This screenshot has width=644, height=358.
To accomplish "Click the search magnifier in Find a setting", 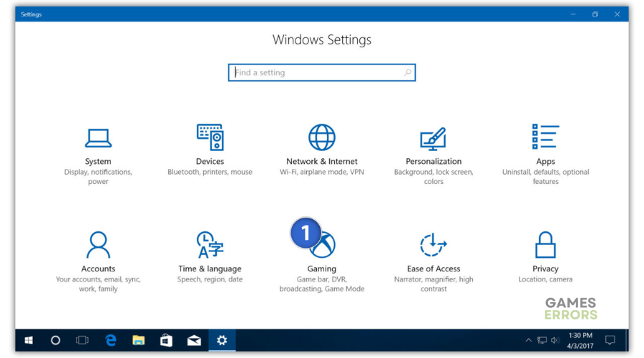I will [407, 72].
